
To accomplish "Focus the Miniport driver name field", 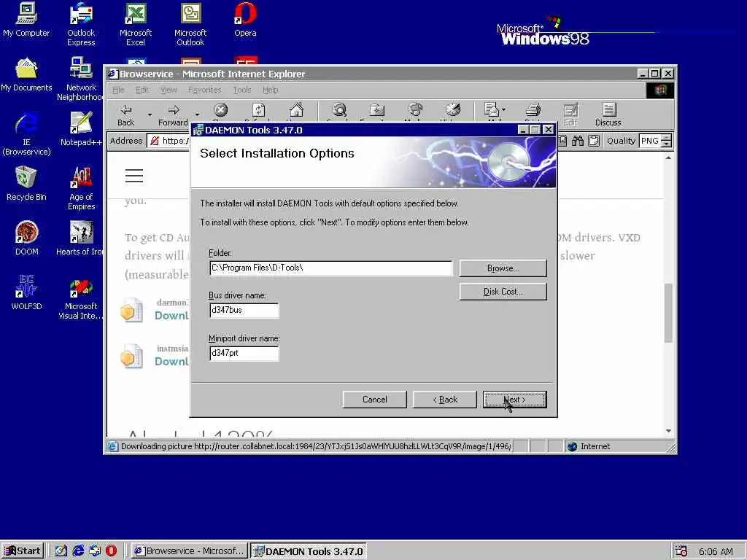I will (244, 354).
